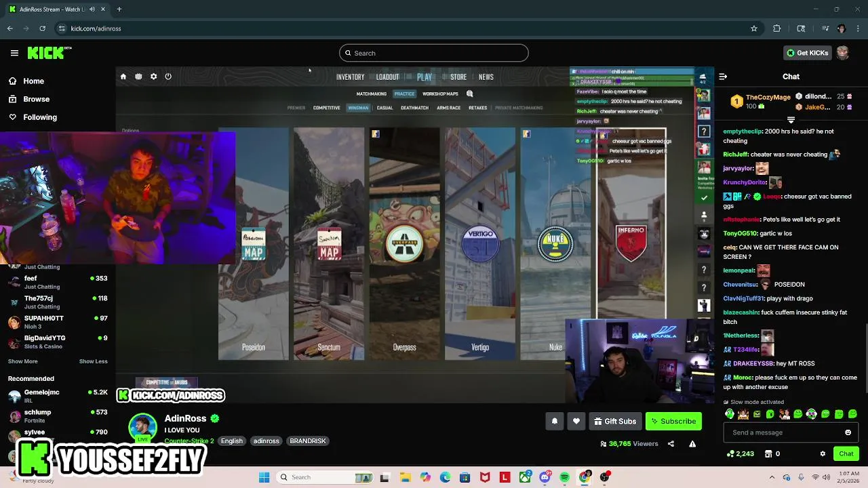The height and width of the screenshot is (488, 868).
Task: Mute the AdinRoss browser tab audio
Action: [92, 9]
